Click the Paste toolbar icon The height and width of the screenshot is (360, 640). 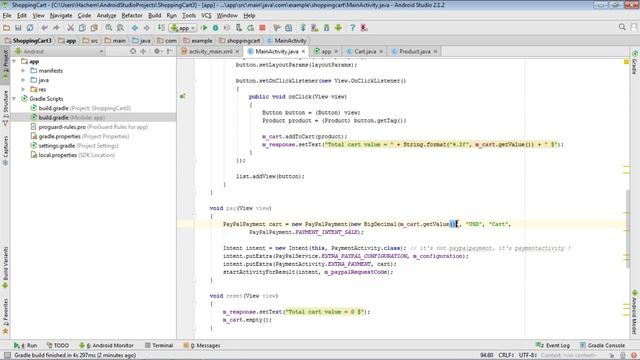click(94, 28)
